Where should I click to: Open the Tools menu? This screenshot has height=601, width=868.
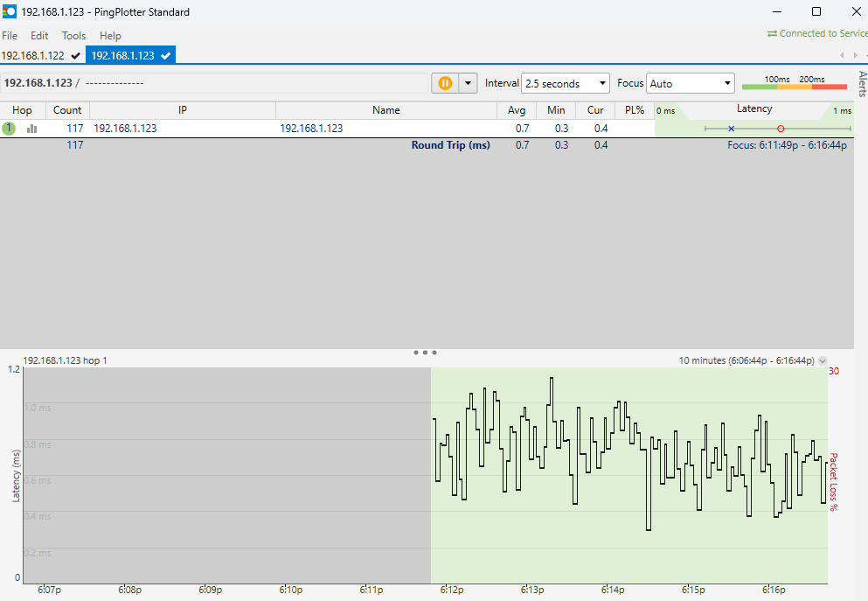[73, 36]
